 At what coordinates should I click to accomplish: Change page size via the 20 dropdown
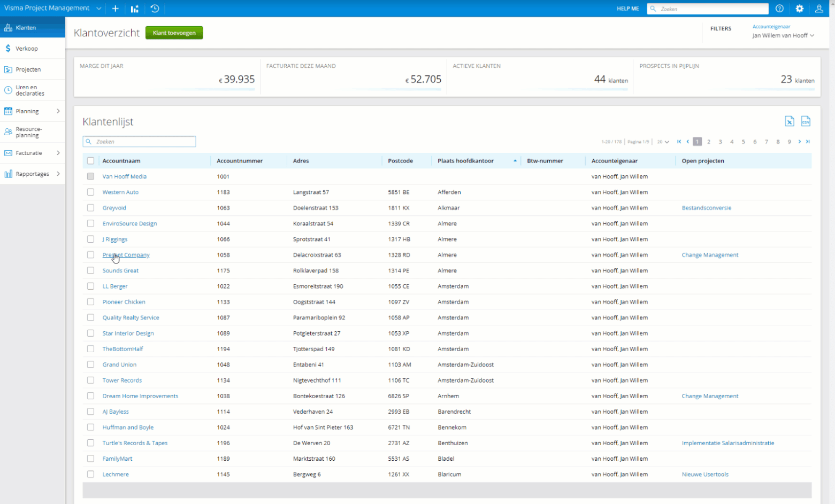pos(662,142)
